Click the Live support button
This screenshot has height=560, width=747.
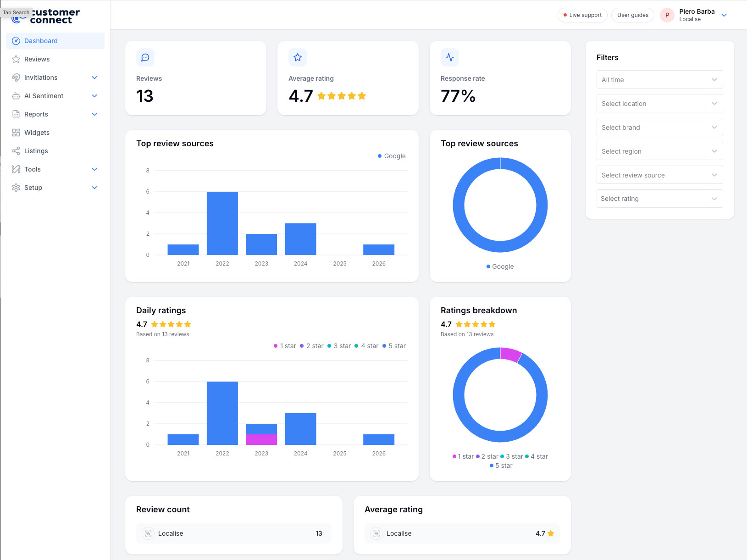582,15
